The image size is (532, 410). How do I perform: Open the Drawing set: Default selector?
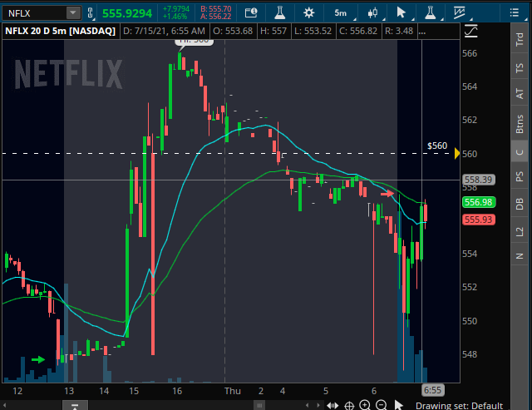tap(459, 406)
